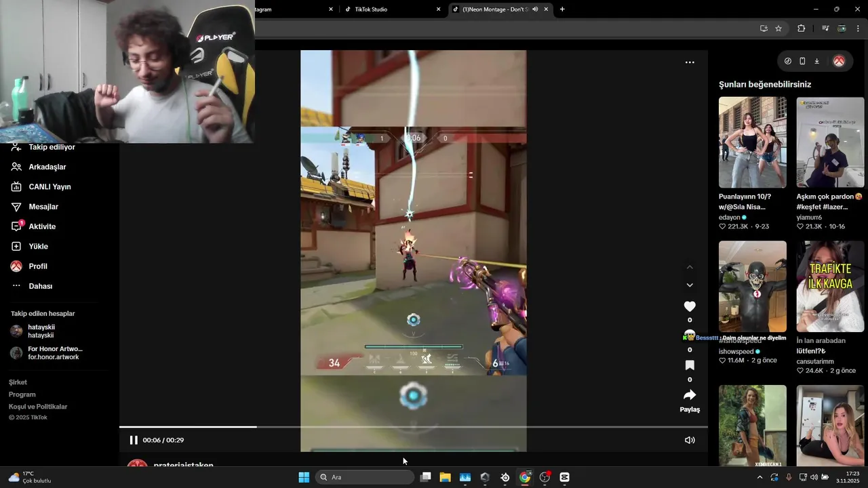Click the Arkadaşlar people icon
Screen dimensions: 868x488
click(x=16, y=167)
